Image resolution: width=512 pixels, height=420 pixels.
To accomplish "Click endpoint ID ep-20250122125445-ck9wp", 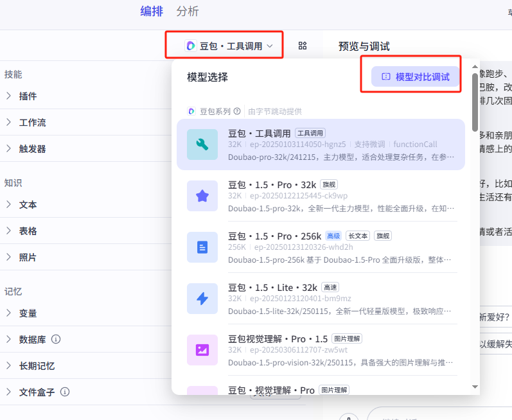I will point(299,195).
